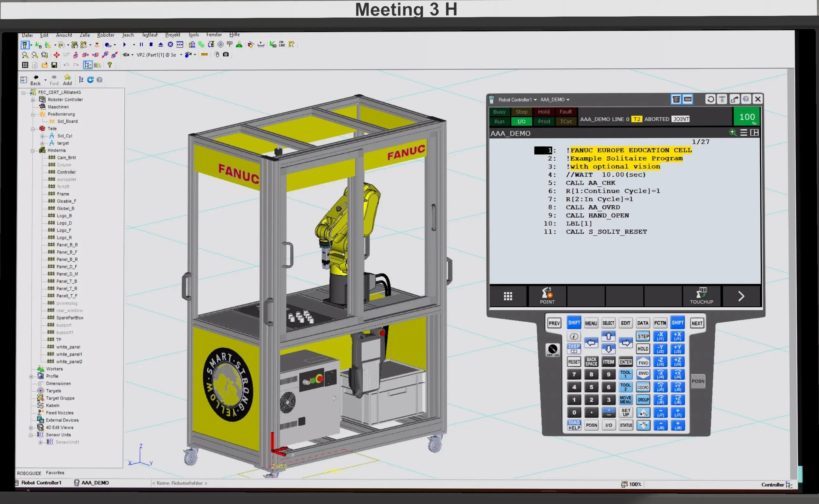Click the save floppy disk icon
819x504 pixels.
click(54, 65)
